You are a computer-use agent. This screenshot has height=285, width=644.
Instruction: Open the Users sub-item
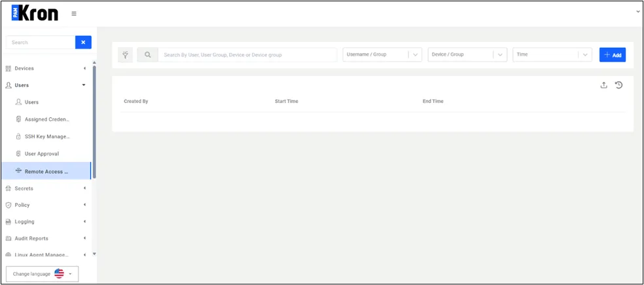point(31,102)
